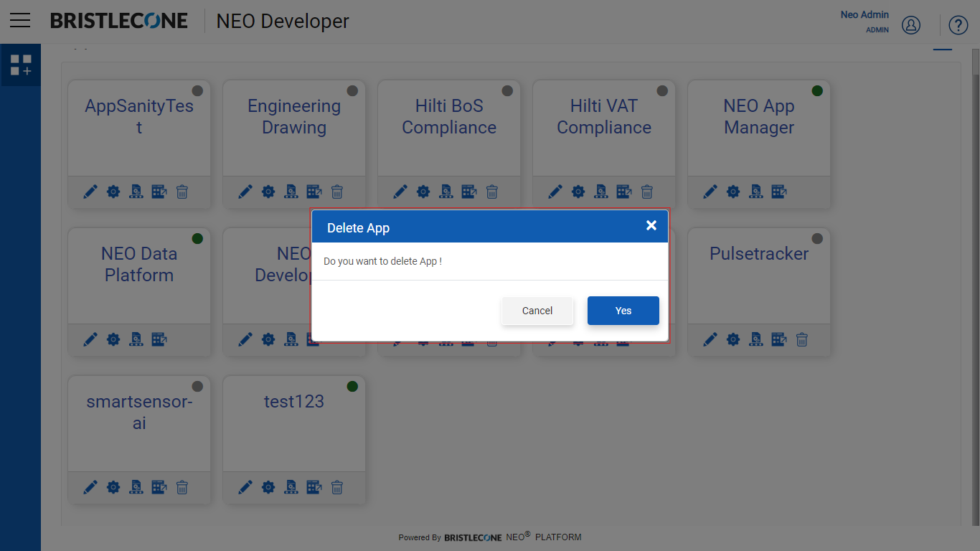The width and height of the screenshot is (980, 551).
Task: Delete Hilti VAT Compliance via trash icon
Action: click(647, 192)
